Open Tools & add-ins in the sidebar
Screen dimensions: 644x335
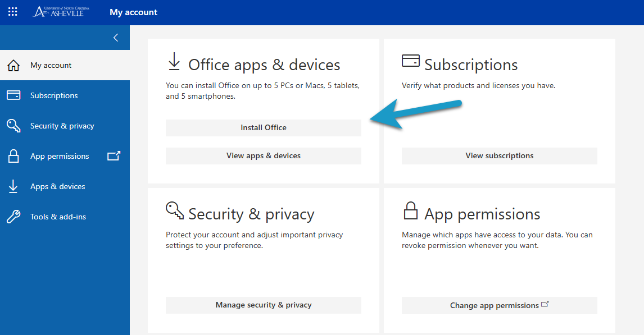[65, 217]
